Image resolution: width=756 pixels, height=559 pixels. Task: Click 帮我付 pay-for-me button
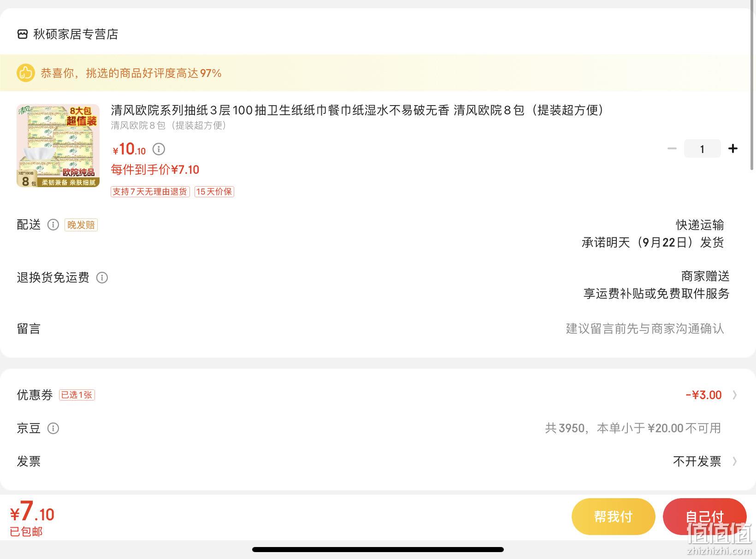tap(613, 517)
